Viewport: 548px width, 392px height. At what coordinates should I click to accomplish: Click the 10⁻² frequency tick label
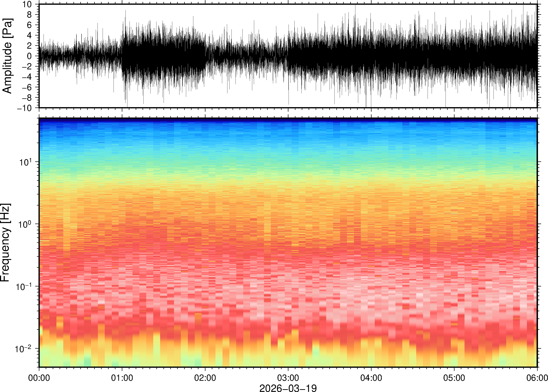coord(23,349)
